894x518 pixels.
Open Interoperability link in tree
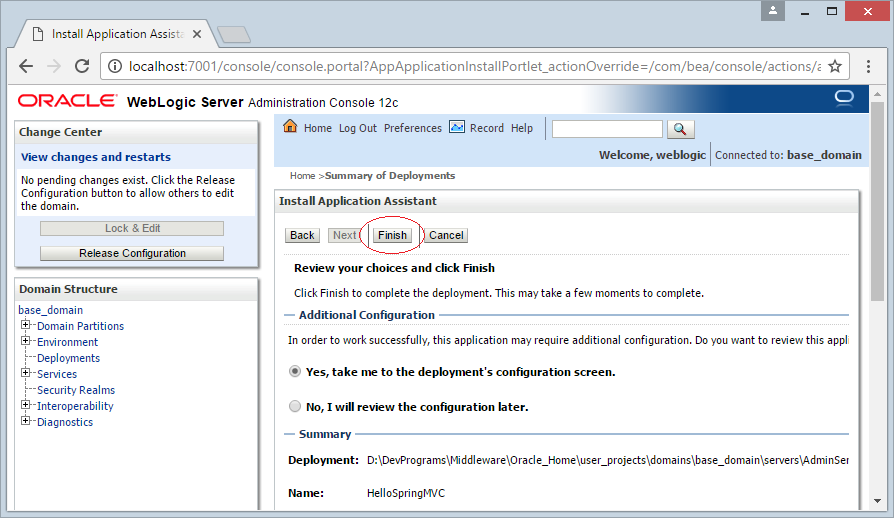coord(75,406)
